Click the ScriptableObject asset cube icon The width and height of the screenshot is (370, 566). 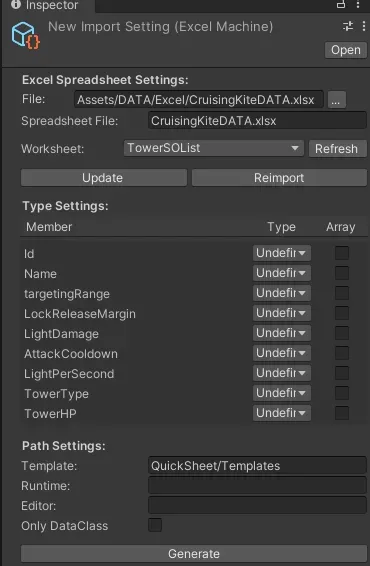[x=25, y=35]
